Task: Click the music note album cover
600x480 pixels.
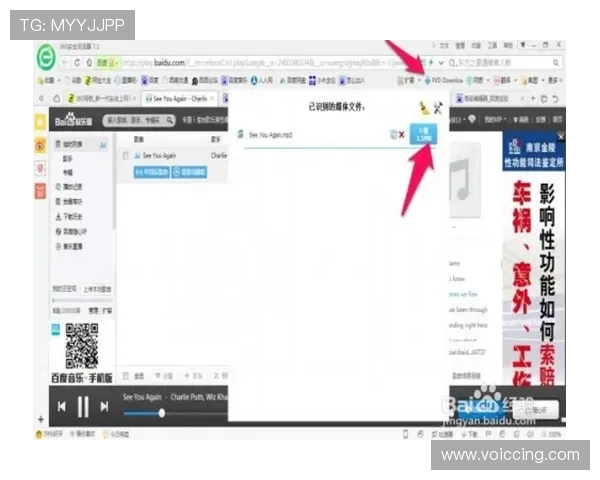Action: click(x=465, y=180)
